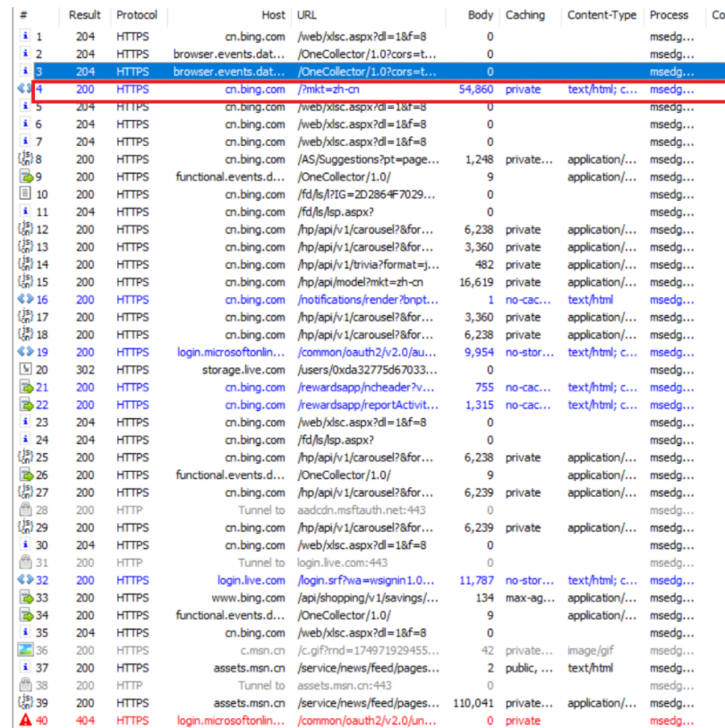The height and width of the screenshot is (728, 725).
Task: Click the green arrow icon of session 33
Action: pos(26,597)
